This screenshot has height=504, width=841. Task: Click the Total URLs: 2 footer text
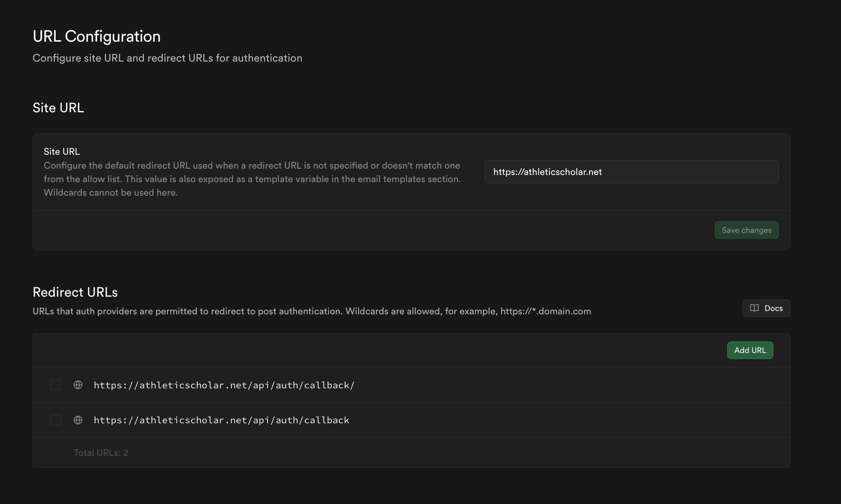(101, 453)
